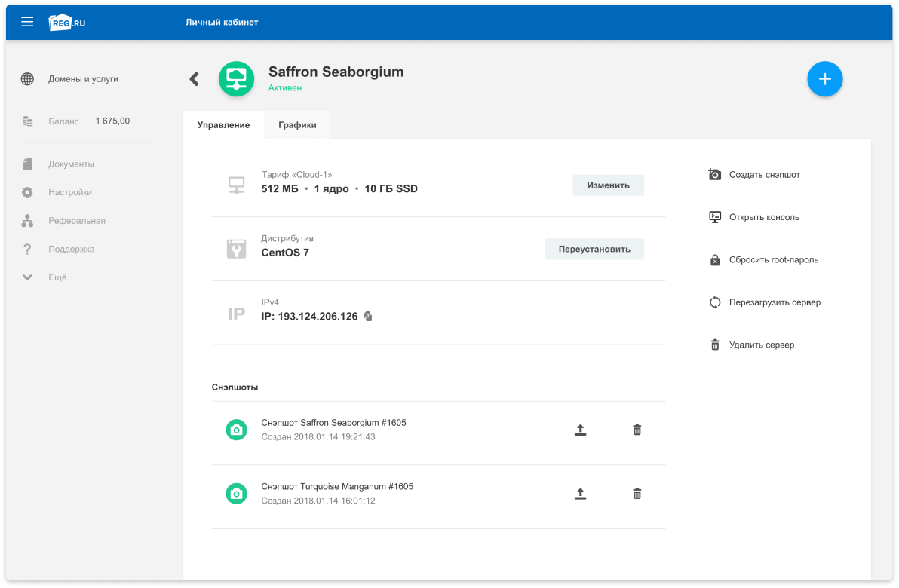This screenshot has height=588, width=899.
Task: Click the Настройки gear icon
Action: point(27,192)
